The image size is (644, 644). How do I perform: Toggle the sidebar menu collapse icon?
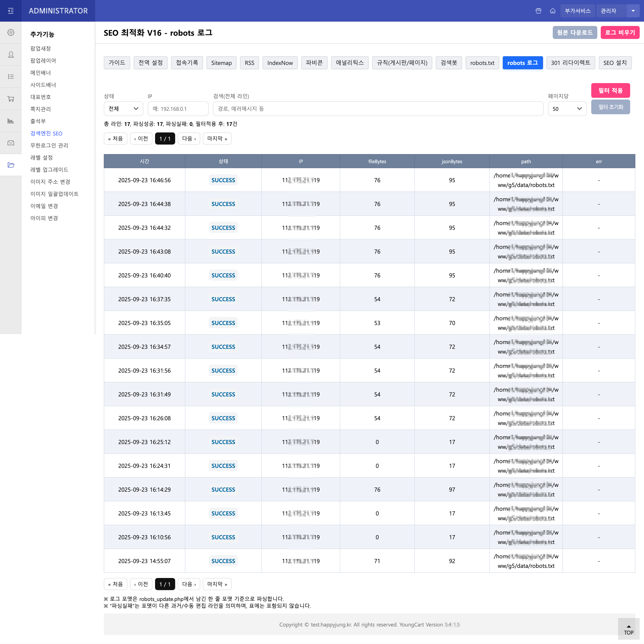point(11,11)
